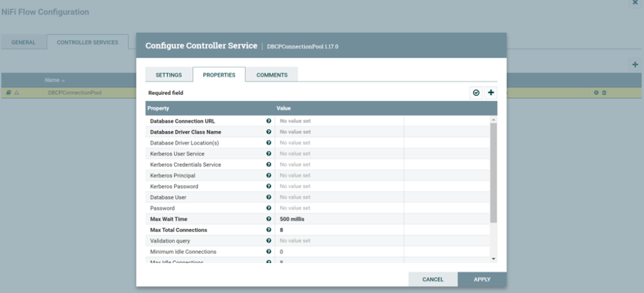
Task: Click help icon for Validation query
Action: [x=268, y=240]
